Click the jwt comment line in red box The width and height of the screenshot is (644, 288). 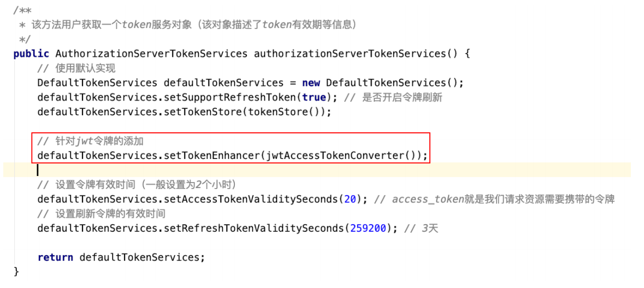tap(90, 142)
